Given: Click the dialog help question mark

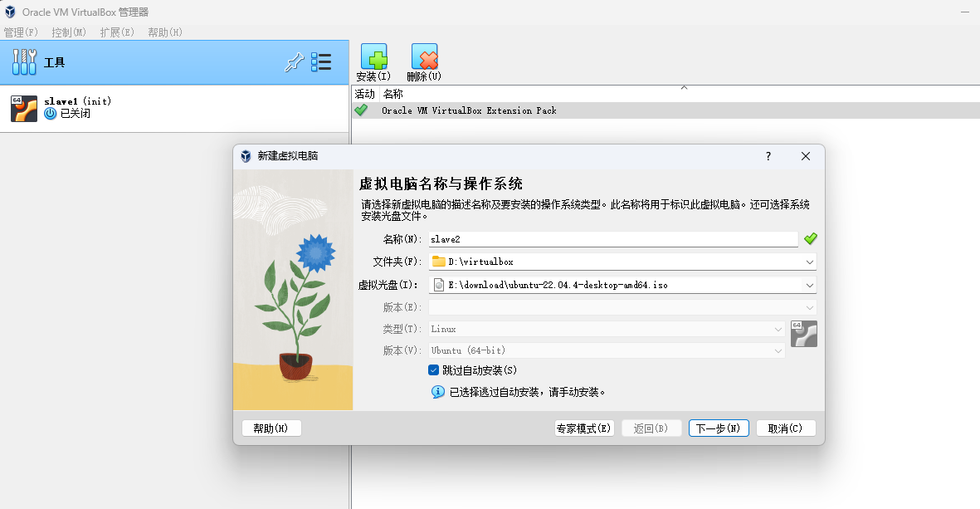Looking at the screenshot, I should pyautogui.click(x=768, y=156).
